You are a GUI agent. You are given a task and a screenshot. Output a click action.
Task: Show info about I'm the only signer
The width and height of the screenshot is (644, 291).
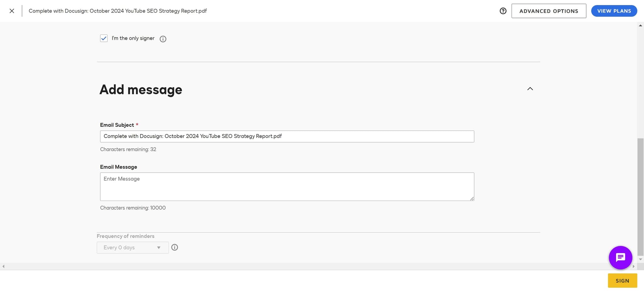click(163, 39)
